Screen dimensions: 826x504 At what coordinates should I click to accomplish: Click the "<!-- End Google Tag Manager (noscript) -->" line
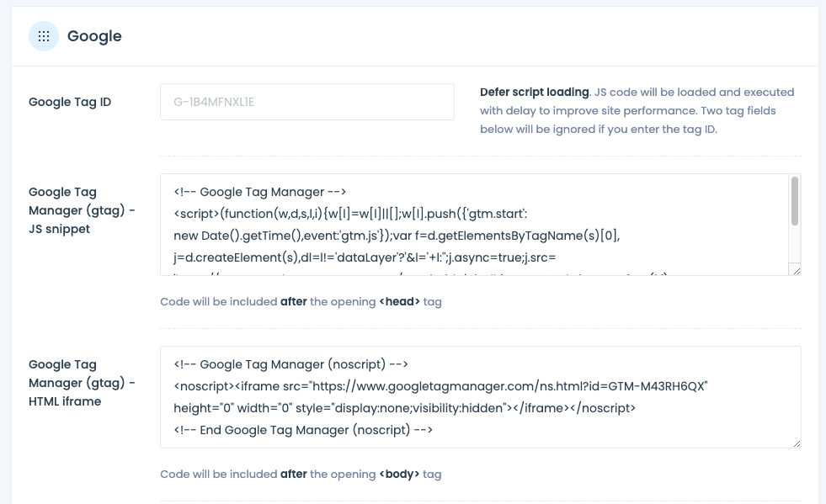303,430
